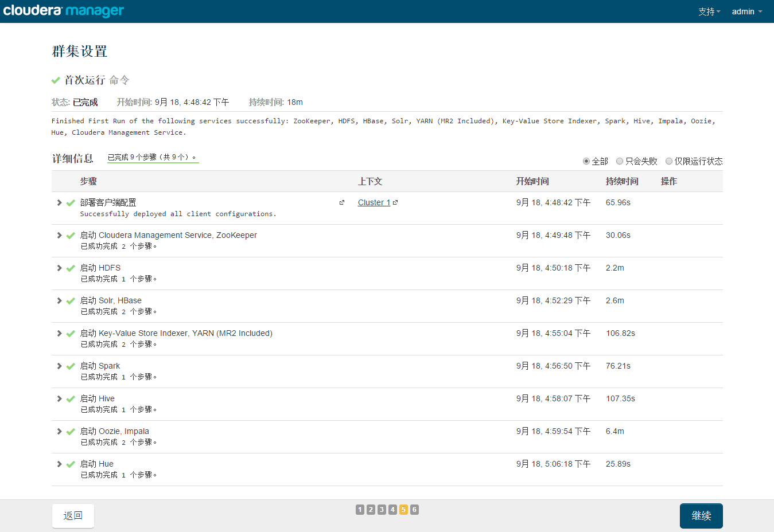Screen dimensions: 774x532
Task: Click the text Successfully deployed all client configurations
Action: (178, 214)
